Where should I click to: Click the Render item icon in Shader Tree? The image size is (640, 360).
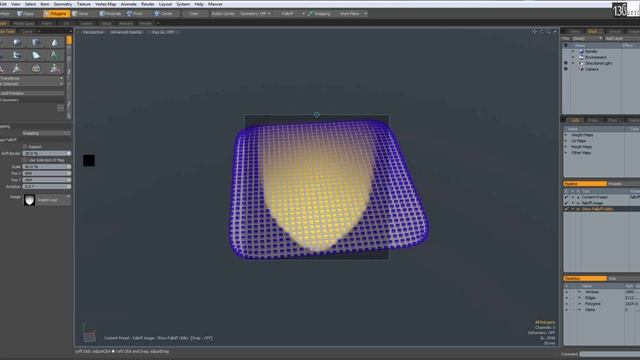(581, 51)
